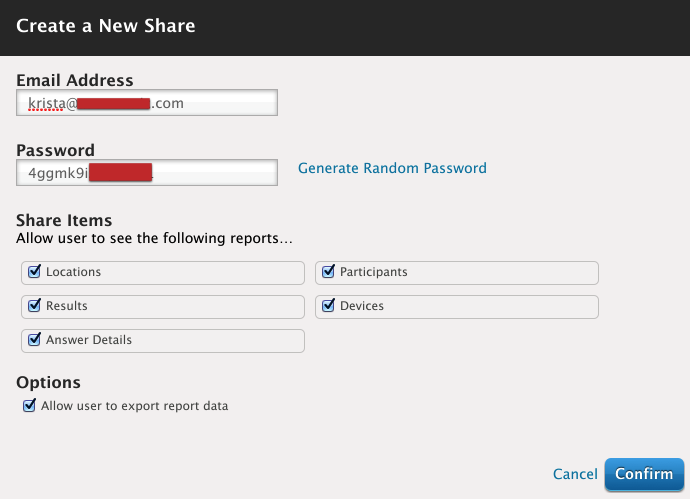The height and width of the screenshot is (499, 690).
Task: Disable Allow user to export report data
Action: coord(28,406)
